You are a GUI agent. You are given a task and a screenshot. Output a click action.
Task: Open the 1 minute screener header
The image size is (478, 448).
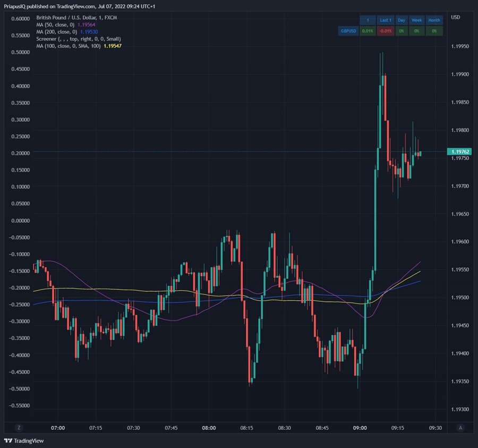tap(368, 20)
